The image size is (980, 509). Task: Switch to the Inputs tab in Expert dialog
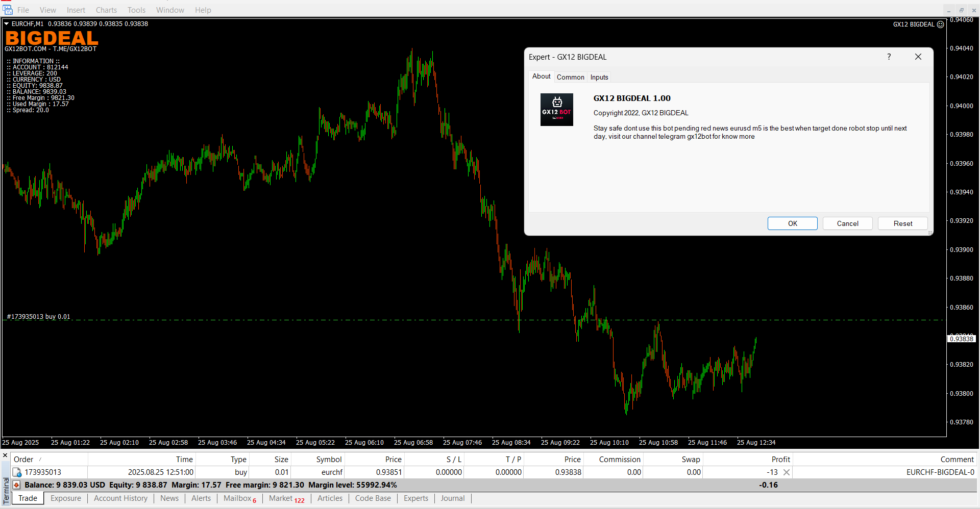599,77
